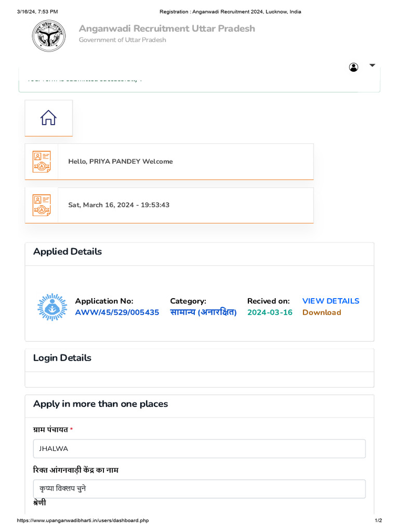This screenshot has height=532, width=399.
Task: Expand the profile dropdown arrow
Action: (x=372, y=65)
